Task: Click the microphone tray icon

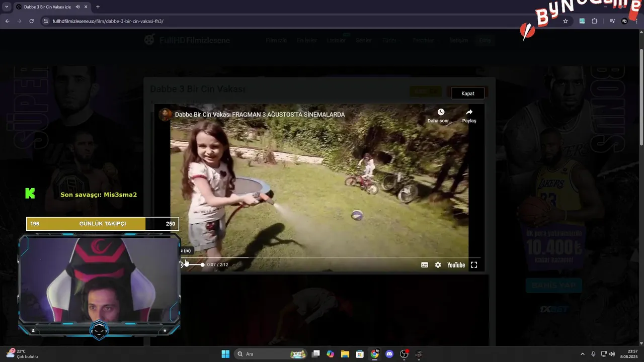Action: click(x=594, y=354)
